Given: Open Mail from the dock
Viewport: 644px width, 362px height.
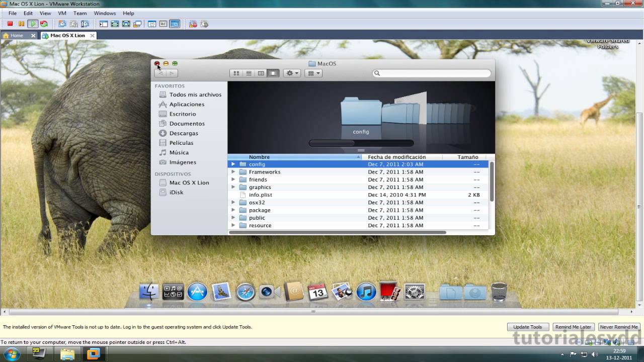Looking at the screenshot, I should (221, 292).
